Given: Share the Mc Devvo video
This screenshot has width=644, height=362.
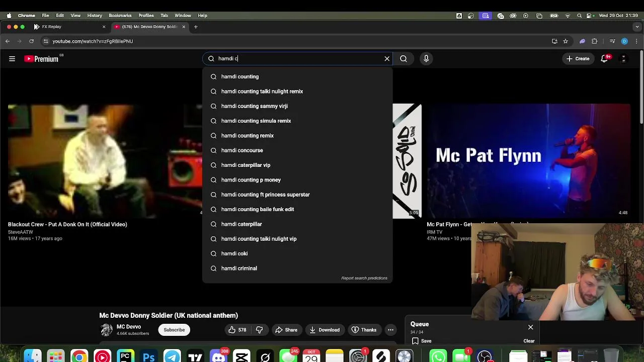Looking at the screenshot, I should tap(286, 330).
